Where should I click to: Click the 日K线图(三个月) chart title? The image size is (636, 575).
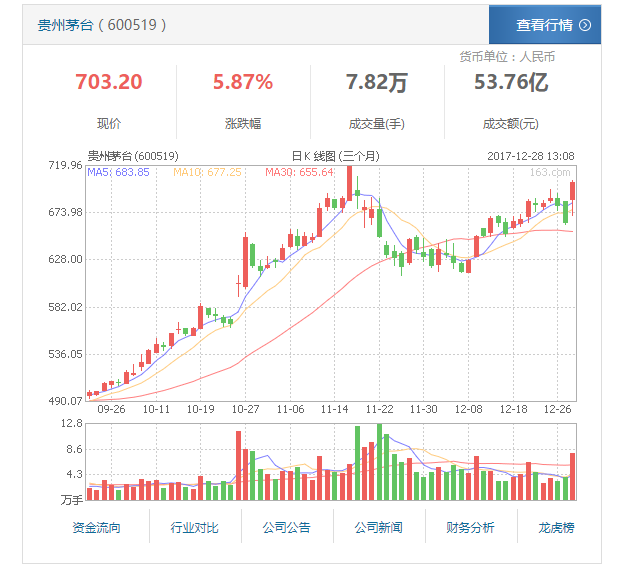(x=335, y=156)
